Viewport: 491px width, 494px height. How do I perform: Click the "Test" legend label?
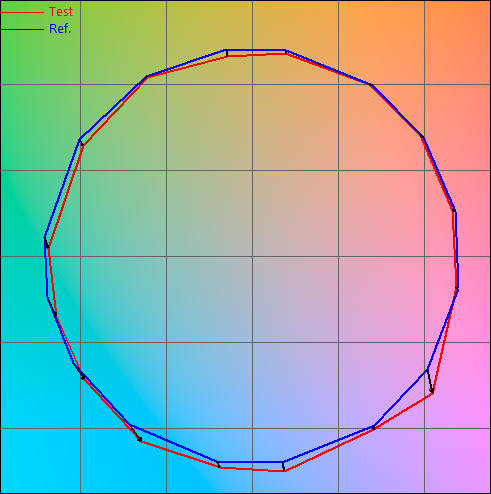tap(61, 12)
